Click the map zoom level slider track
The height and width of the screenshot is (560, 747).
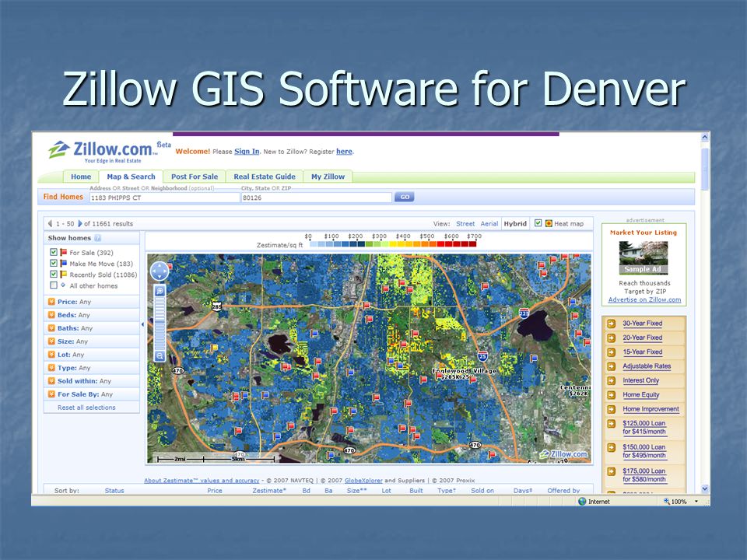[160, 324]
